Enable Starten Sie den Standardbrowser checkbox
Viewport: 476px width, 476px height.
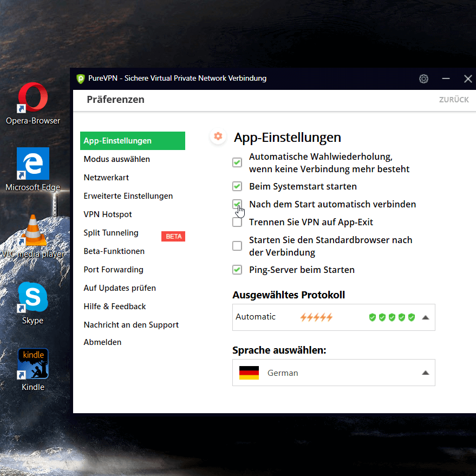point(237,246)
